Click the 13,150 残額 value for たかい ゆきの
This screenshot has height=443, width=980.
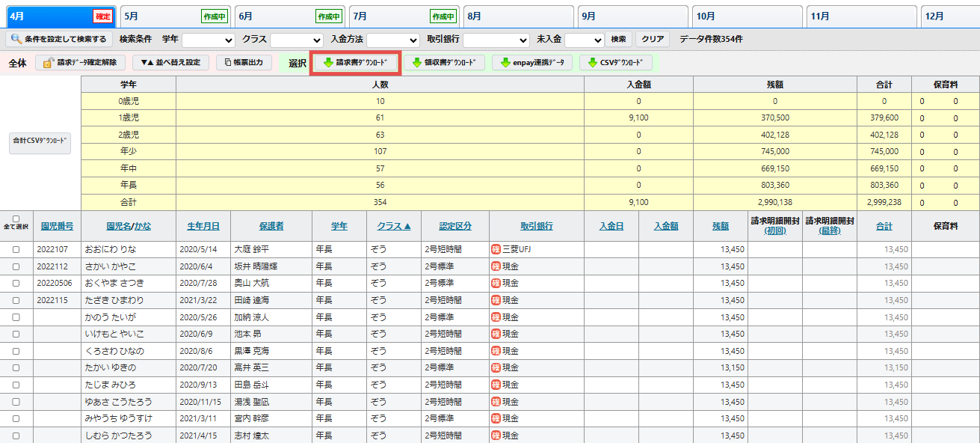click(x=733, y=367)
